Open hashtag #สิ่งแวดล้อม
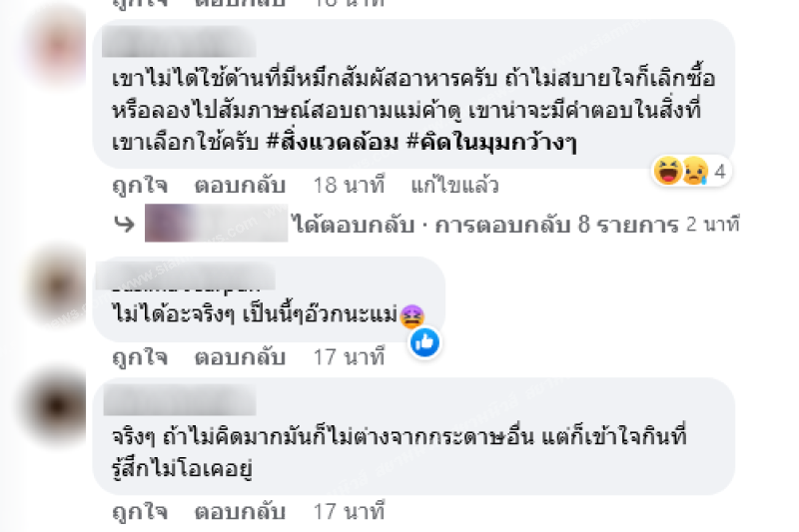The width and height of the screenshot is (799, 532). click(x=333, y=142)
